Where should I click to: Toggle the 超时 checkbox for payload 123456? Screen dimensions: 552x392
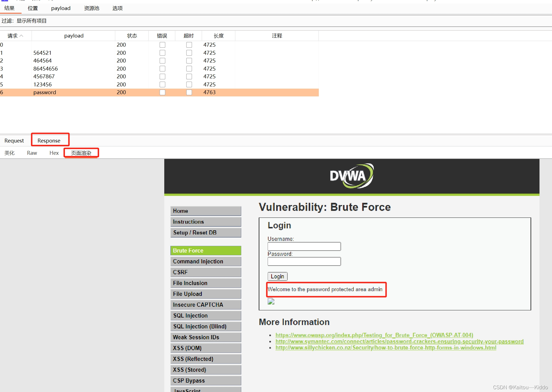click(189, 84)
